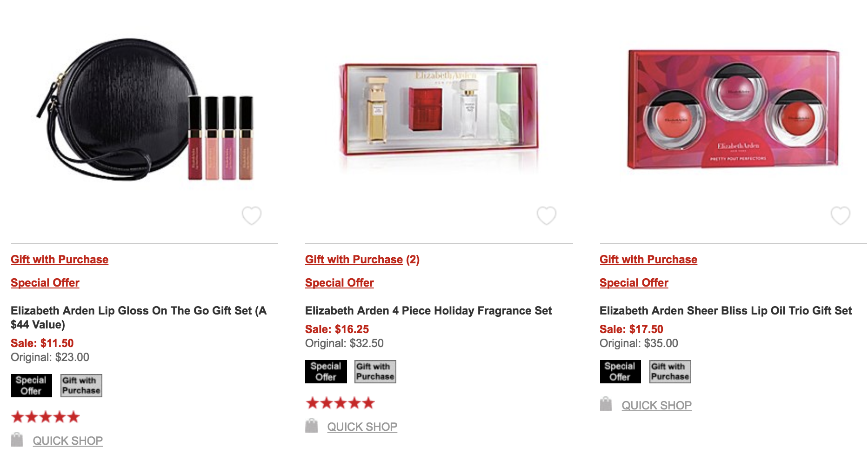Open QUICK SHOP for Holiday Fragrance Set
Screen dimensions: 868x455
362,427
